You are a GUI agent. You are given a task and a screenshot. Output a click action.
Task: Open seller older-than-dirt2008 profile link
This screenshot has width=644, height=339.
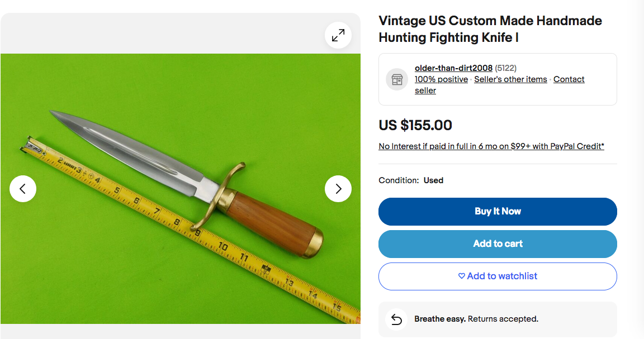pyautogui.click(x=453, y=68)
